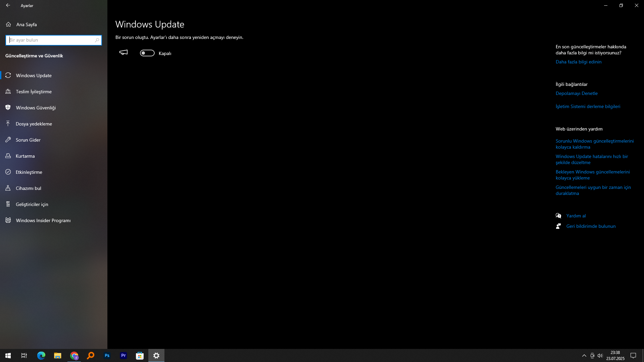
Task: Open Güncellemeleri uygun zaman için duraklatma link
Action: click(593, 190)
